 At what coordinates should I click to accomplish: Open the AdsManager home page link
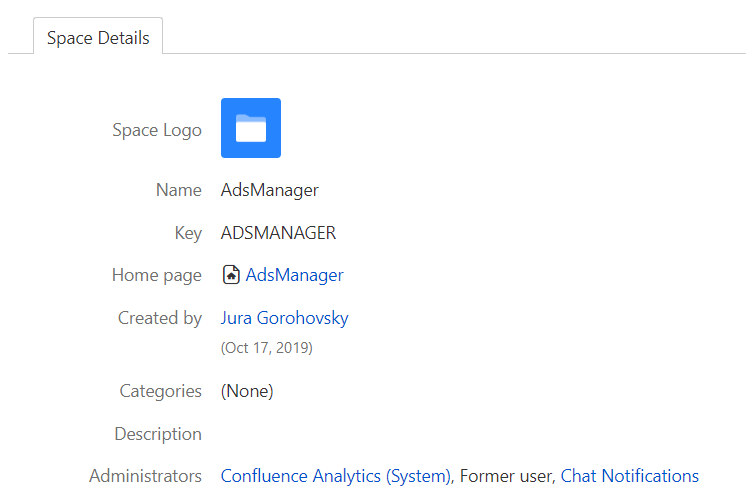pos(294,275)
